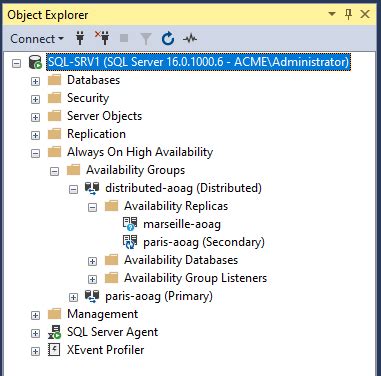Select the Management tree label
The image size is (381, 376).
102,314
